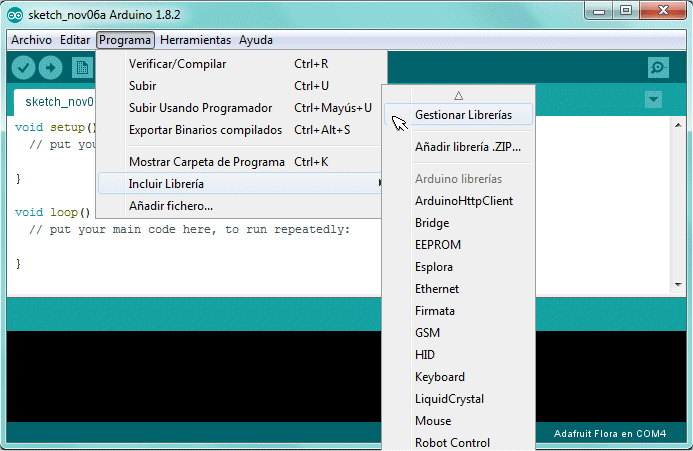Open the tab options dropdown arrow
The height and width of the screenshot is (451, 693).
pyautogui.click(x=653, y=99)
